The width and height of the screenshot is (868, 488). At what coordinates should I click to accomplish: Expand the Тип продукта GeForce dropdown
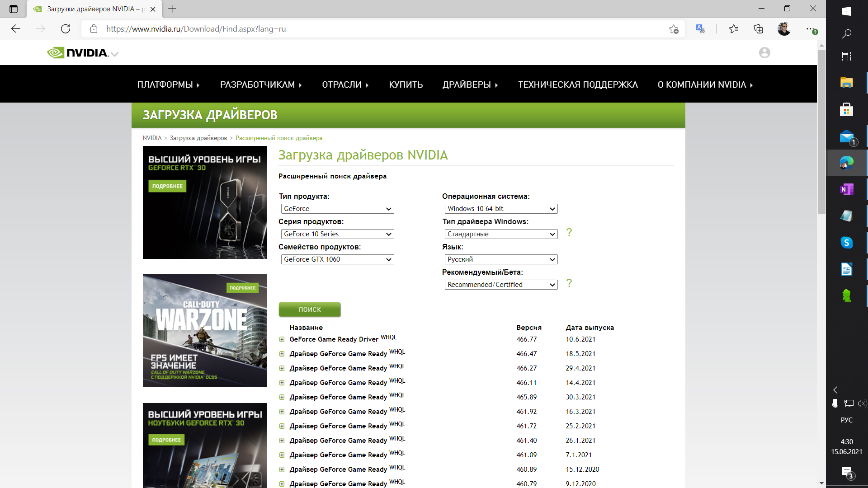coord(336,208)
